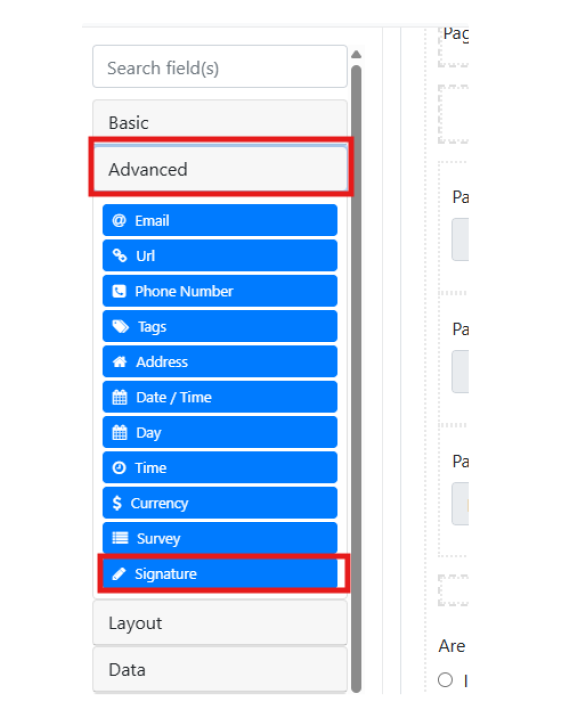Viewport: 565px width, 717px height.
Task: Open the Data fields section
Action: (x=220, y=669)
